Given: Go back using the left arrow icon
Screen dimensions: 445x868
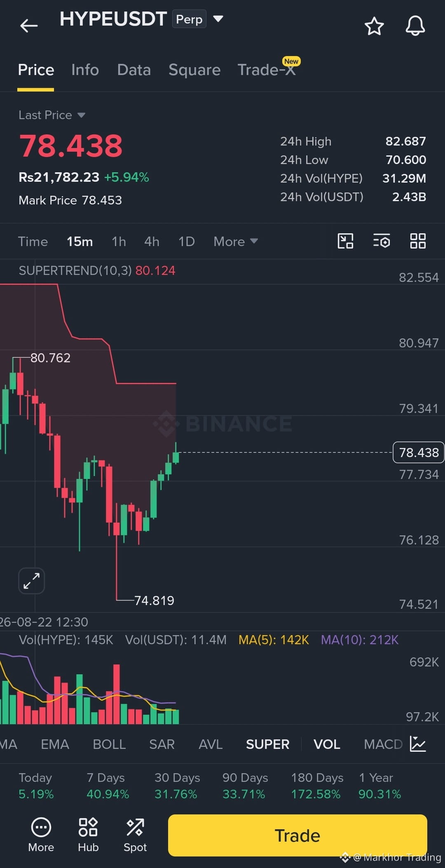Looking at the screenshot, I should (x=29, y=26).
